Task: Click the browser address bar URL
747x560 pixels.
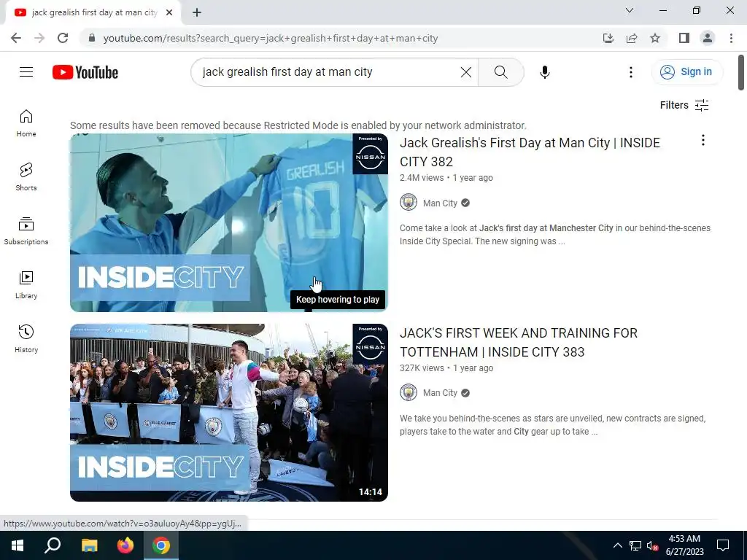Action: (270, 38)
